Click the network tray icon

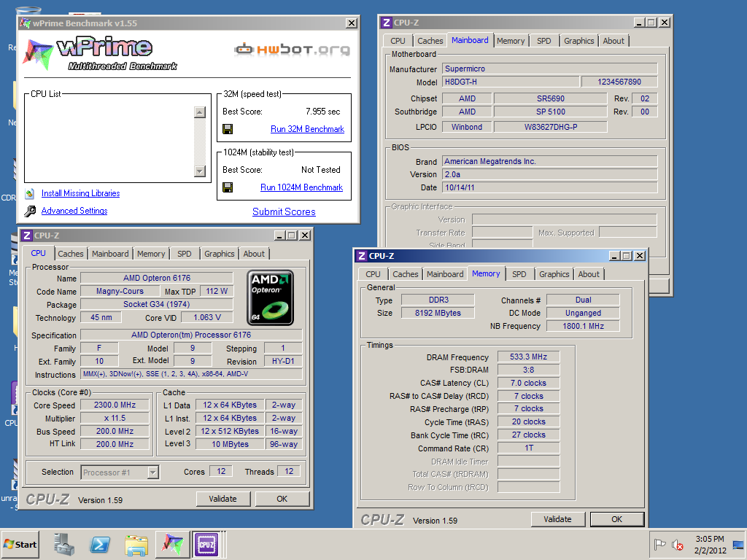(738, 544)
